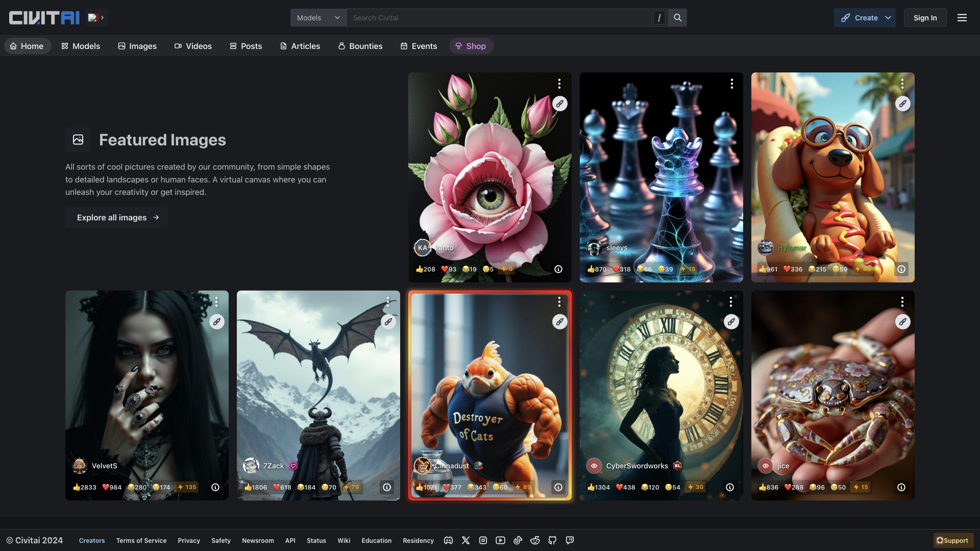
Task: Click Explore all images button
Action: click(x=117, y=217)
